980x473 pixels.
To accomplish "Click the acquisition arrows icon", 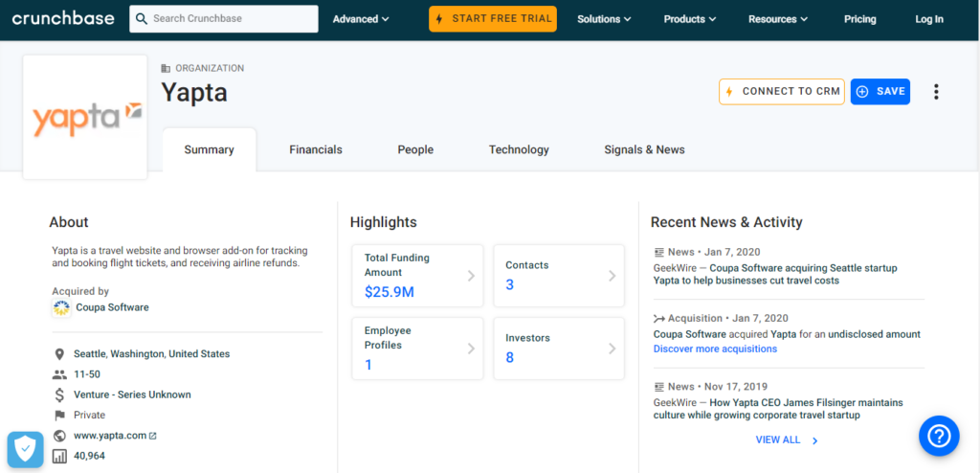I will click(658, 318).
